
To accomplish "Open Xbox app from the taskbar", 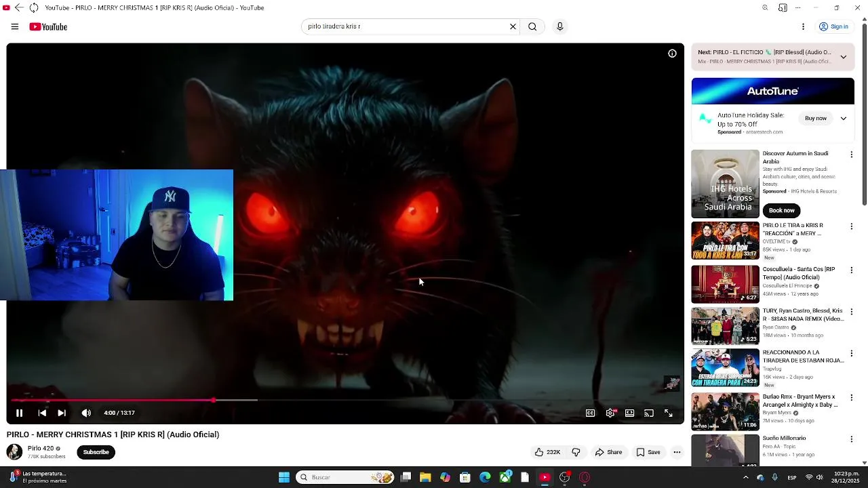I will 505,477.
